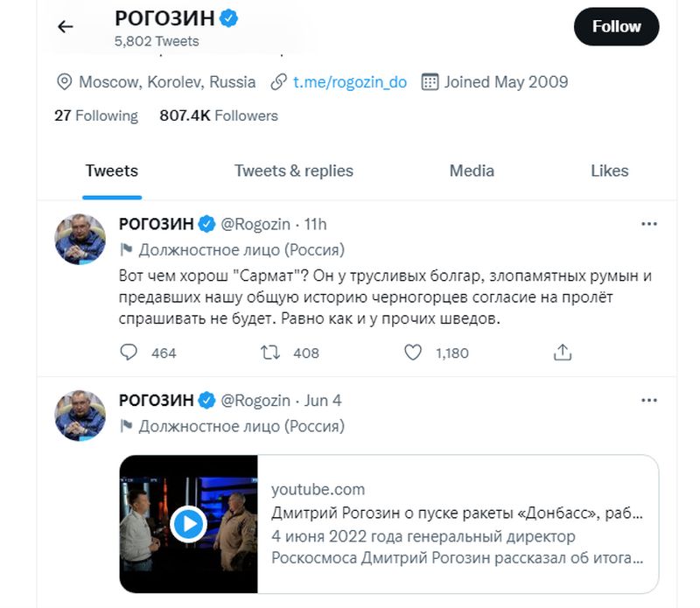Select the Likes tab
Screen dimensions: 700x608
tap(609, 171)
